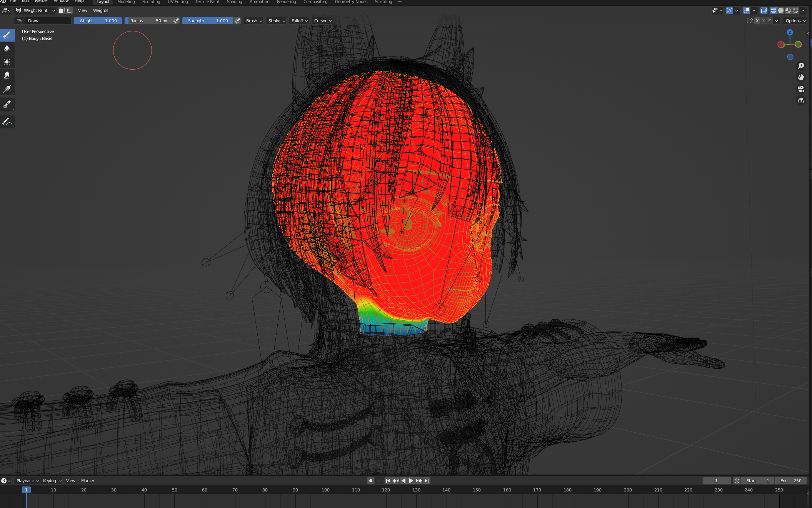
Task: Click the pan view hand icon
Action: 801,77
